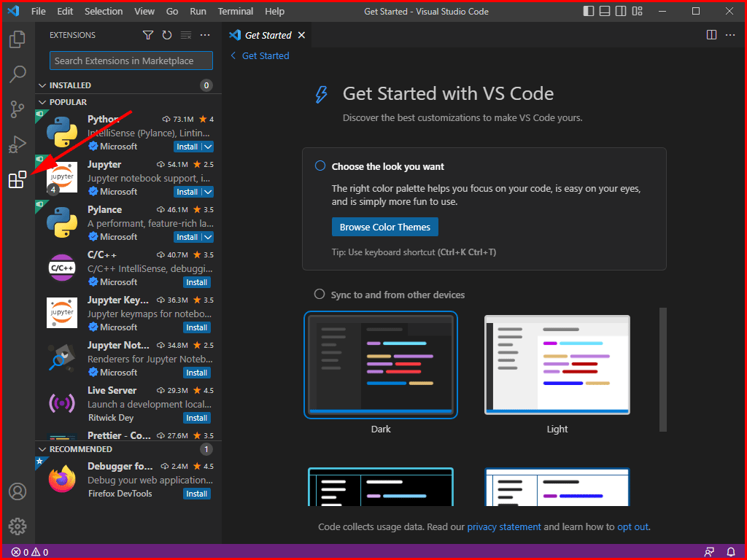The image size is (747, 560).
Task: Split the editor to the right
Action: tap(711, 35)
